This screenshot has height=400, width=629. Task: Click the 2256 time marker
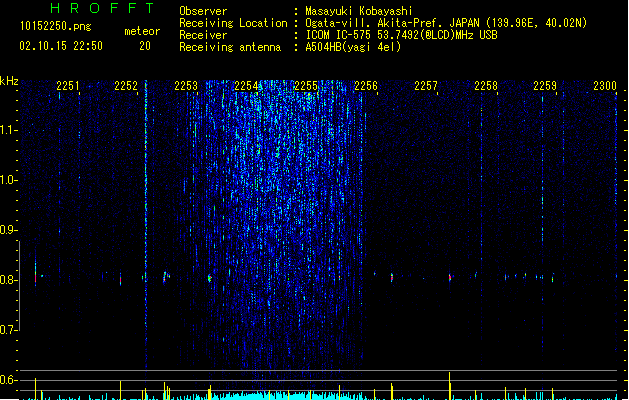366,86
